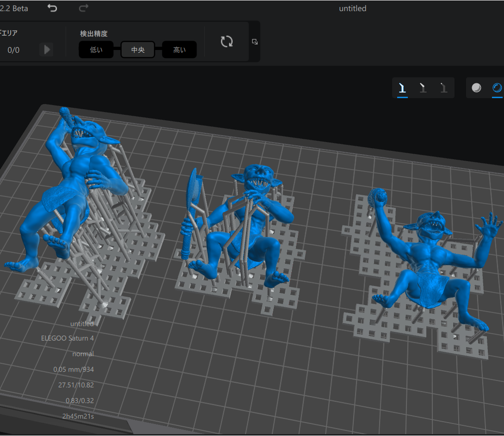Screen dimensions: 504x436
Task: Set detection accuracy to 低い
Action: click(x=96, y=50)
